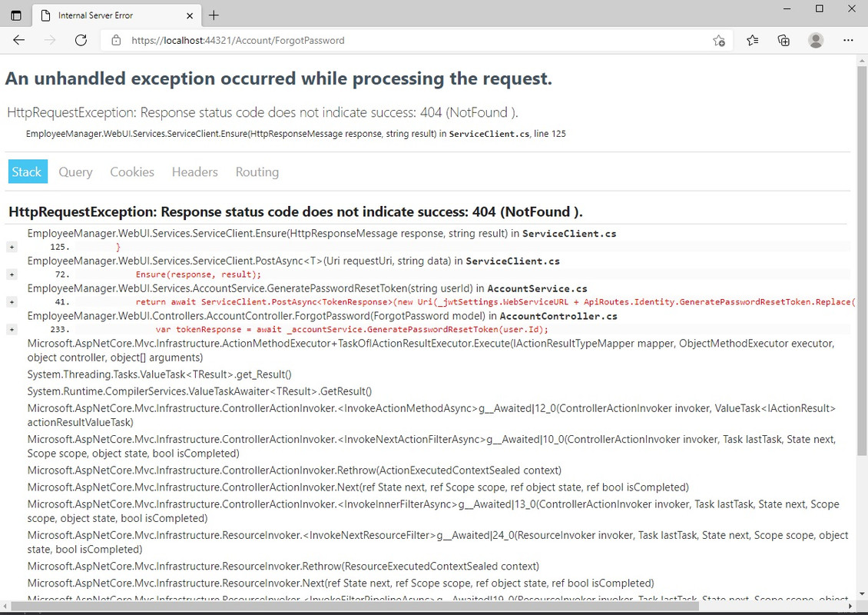The width and height of the screenshot is (868, 615).
Task: Close the Internal Server Error tab
Action: (189, 15)
